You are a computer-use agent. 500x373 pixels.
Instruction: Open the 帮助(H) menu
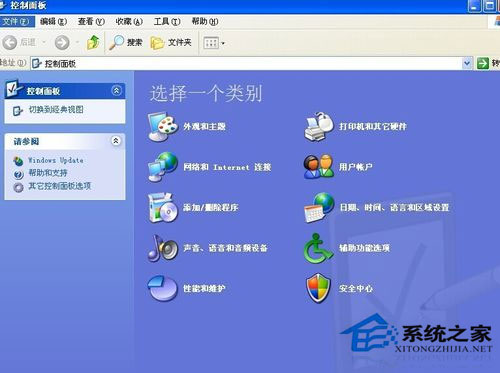pos(205,22)
